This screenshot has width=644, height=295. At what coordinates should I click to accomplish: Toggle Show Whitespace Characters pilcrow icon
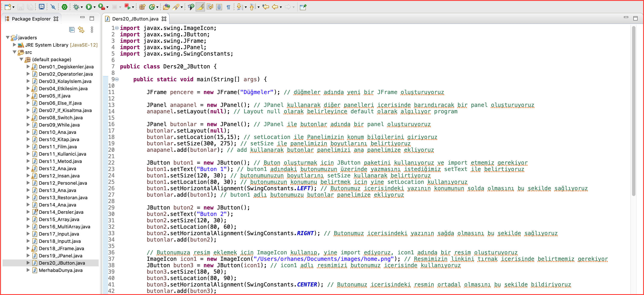point(228,7)
